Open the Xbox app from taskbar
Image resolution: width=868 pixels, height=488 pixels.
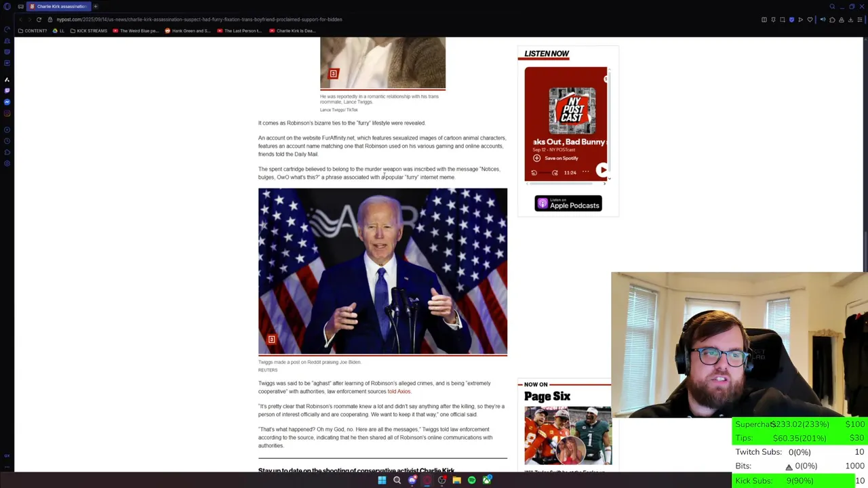pos(486,481)
